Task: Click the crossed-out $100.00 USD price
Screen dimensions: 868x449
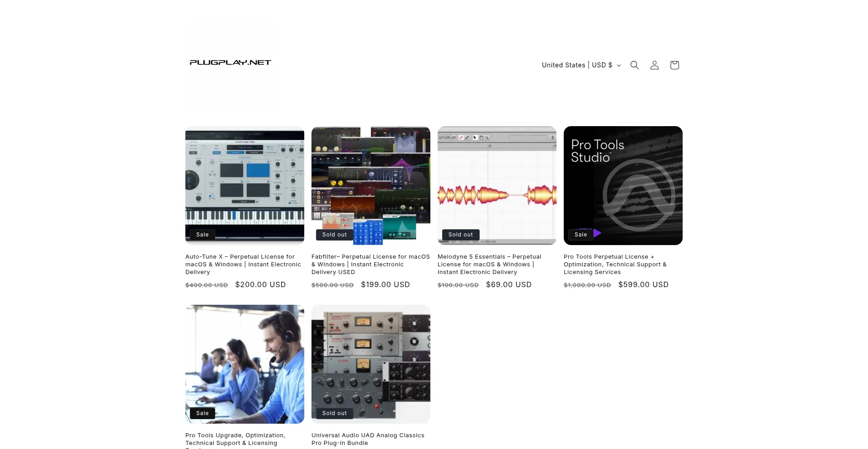Action: click(458, 285)
